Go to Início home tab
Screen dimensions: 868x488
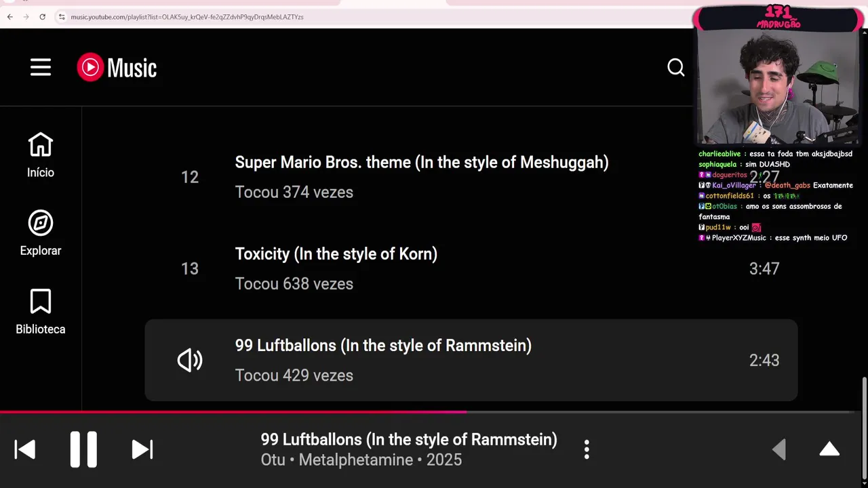(x=41, y=155)
